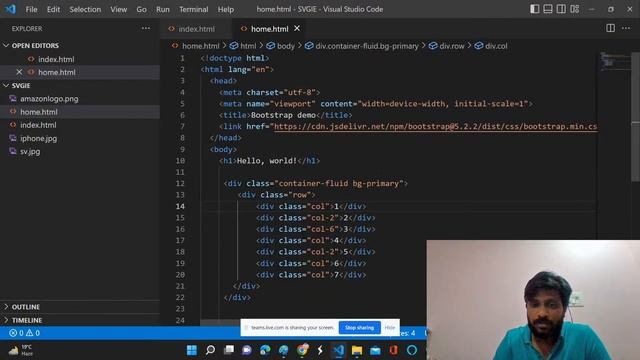Toggle the bottom panel layout icon
This screenshot has height=360, width=640.
click(x=548, y=9)
